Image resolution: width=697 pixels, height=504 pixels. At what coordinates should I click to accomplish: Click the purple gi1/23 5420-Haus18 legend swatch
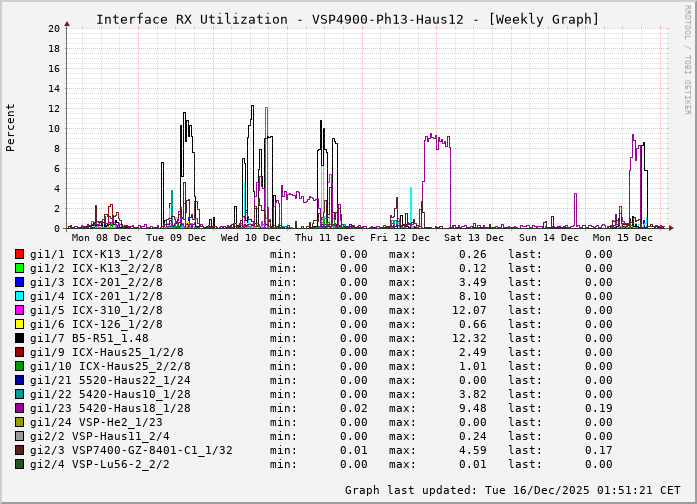[20, 409]
